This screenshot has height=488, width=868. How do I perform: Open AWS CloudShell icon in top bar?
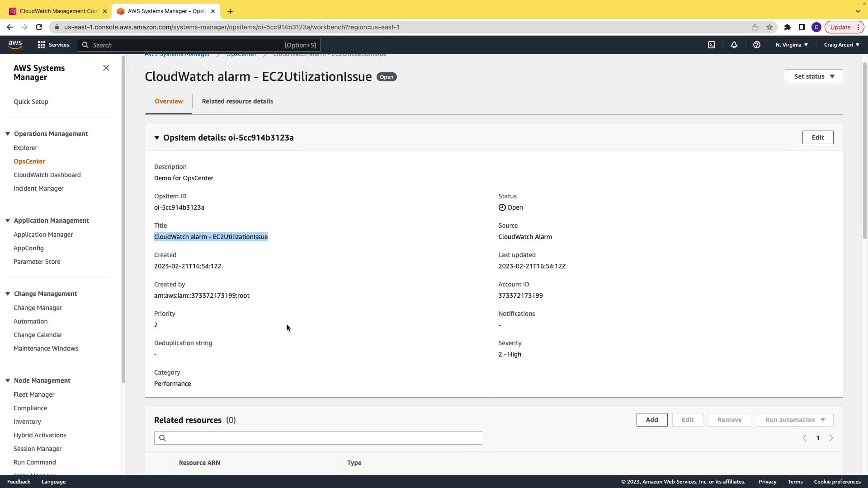coord(712,45)
